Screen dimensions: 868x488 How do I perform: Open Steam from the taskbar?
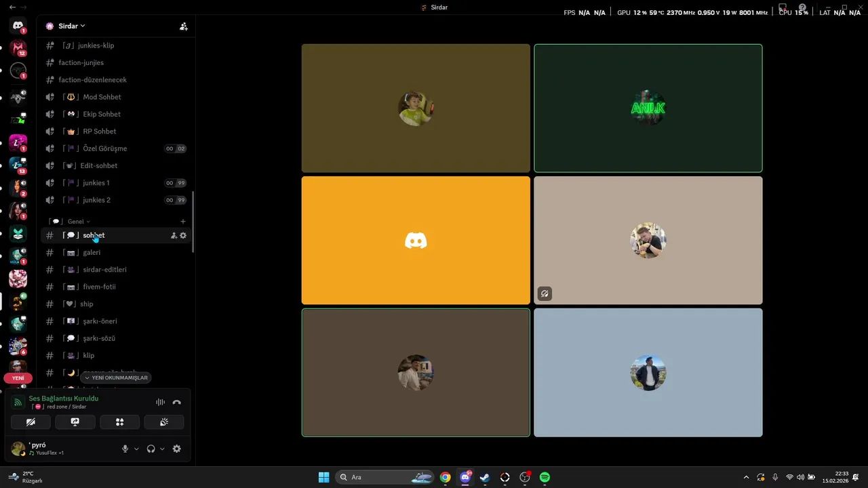tap(485, 477)
